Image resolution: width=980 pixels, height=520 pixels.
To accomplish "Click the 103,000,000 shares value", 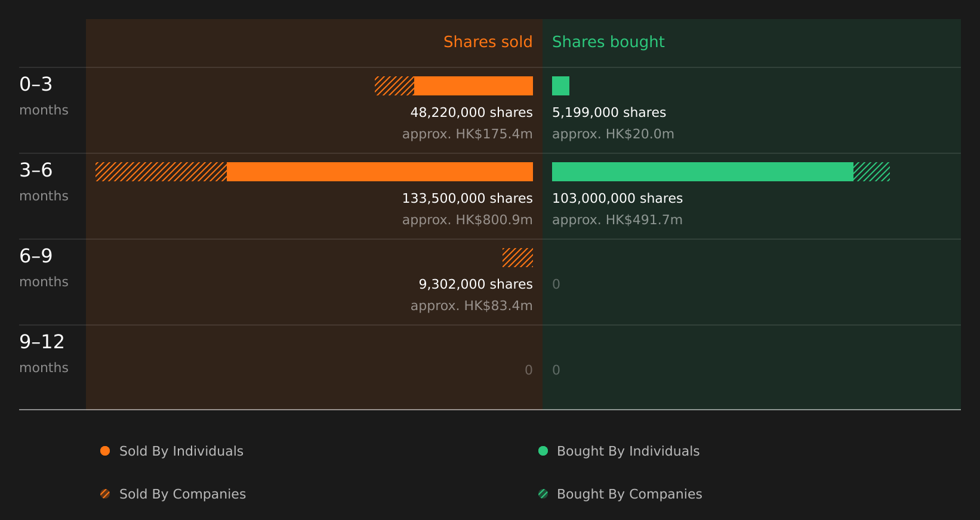I will click(617, 199).
